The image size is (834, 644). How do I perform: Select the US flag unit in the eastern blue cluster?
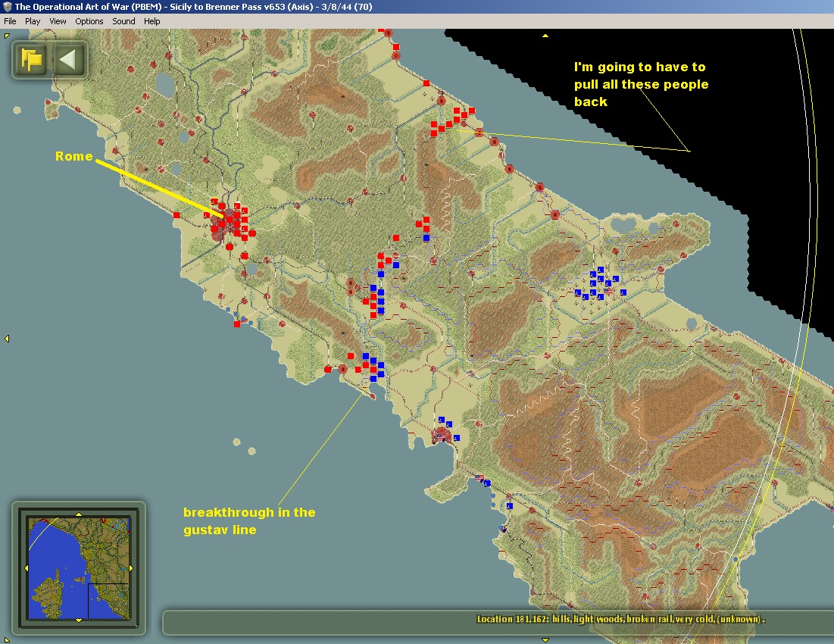(x=608, y=292)
